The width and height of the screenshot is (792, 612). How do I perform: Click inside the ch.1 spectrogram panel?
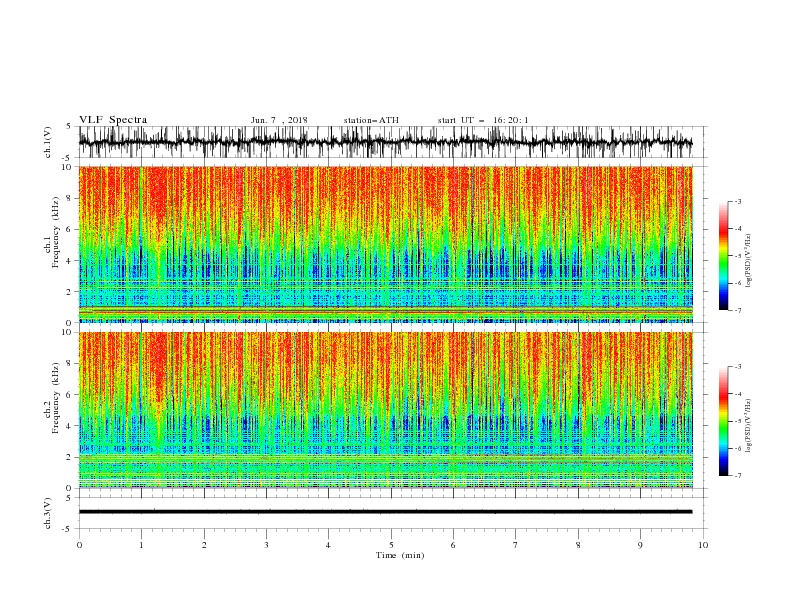[385, 244]
